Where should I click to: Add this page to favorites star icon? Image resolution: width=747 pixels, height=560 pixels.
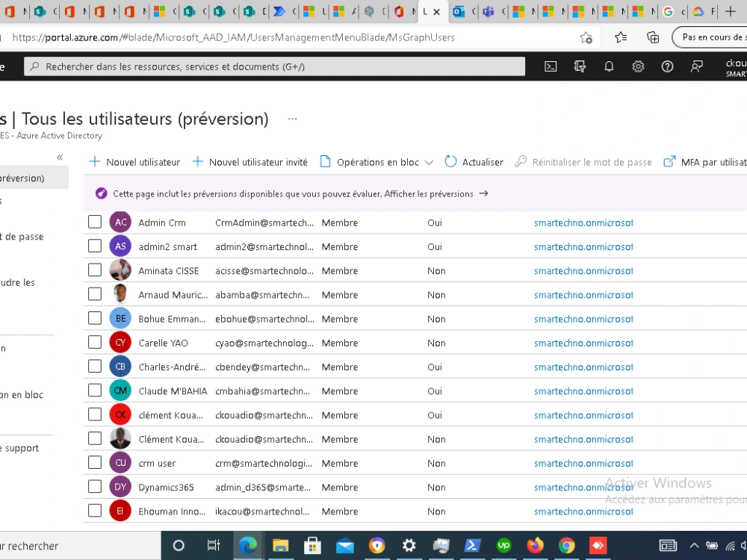(586, 37)
